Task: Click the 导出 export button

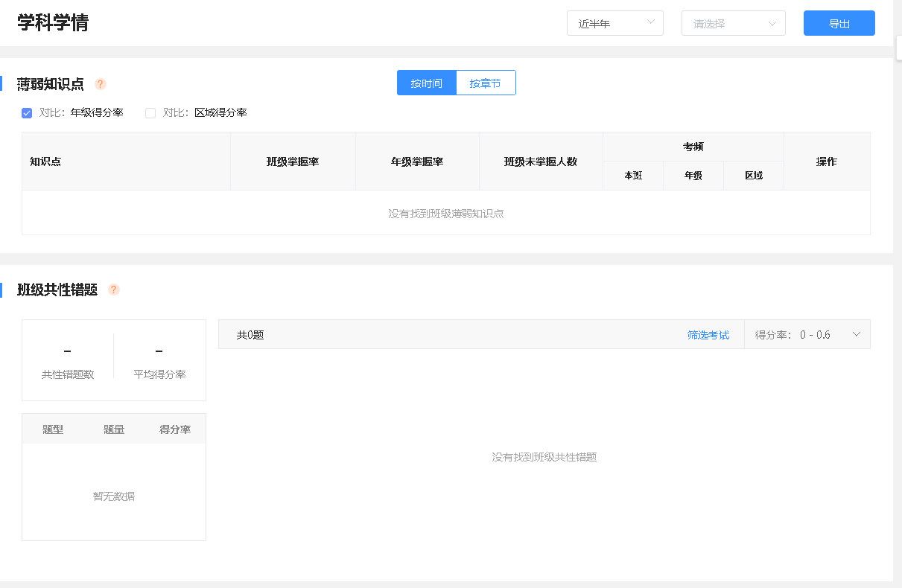Action: pyautogui.click(x=839, y=23)
